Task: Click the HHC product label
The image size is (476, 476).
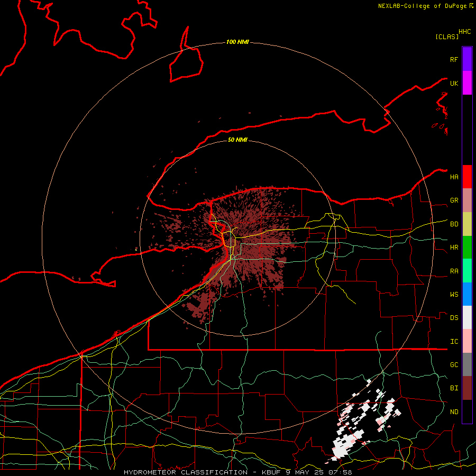Action: [x=464, y=32]
